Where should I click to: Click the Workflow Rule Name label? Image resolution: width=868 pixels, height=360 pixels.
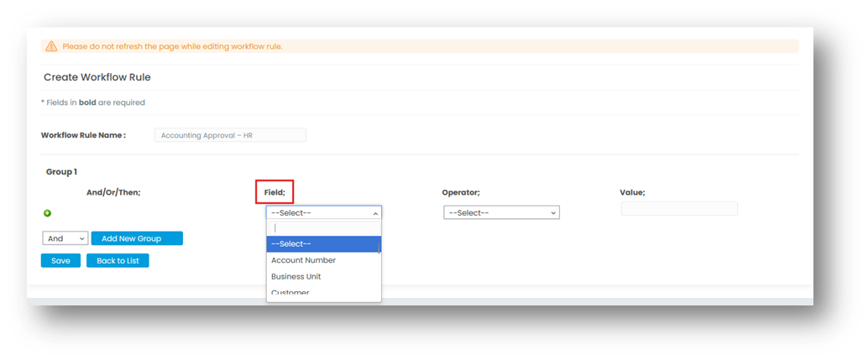(x=84, y=135)
